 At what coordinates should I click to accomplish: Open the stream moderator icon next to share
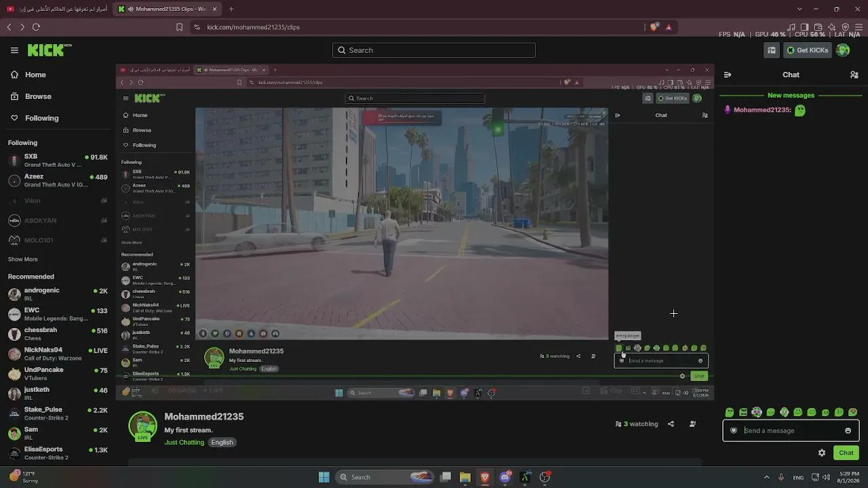tap(692, 424)
